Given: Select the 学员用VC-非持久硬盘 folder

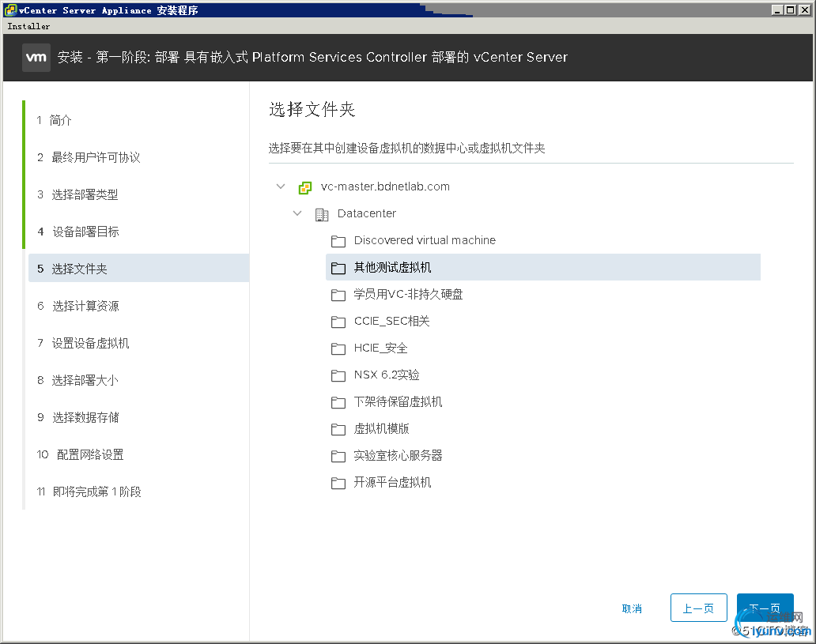Looking at the screenshot, I should [408, 295].
